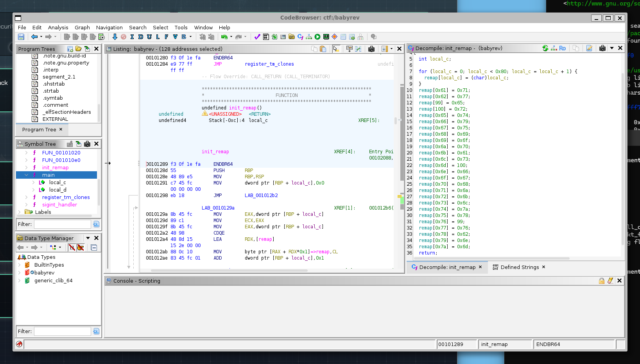
Task: Click the Save program toolbar icon
Action: point(21,37)
